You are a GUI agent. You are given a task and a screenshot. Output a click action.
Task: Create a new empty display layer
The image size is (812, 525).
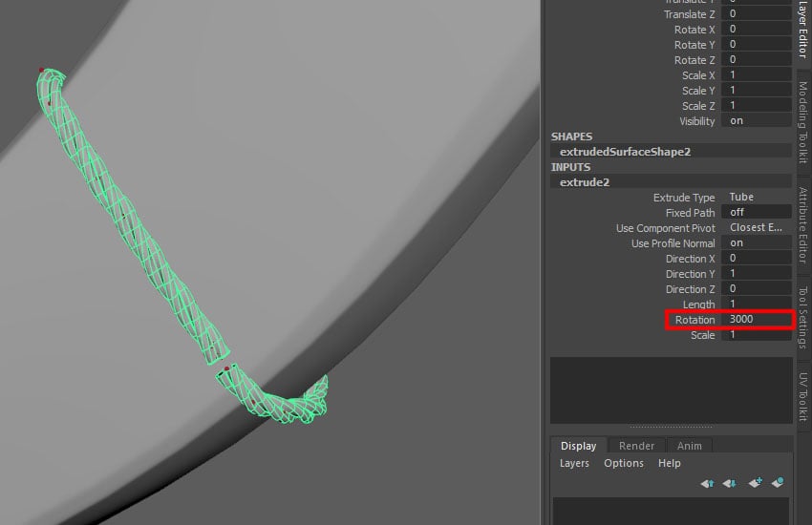[x=755, y=483]
